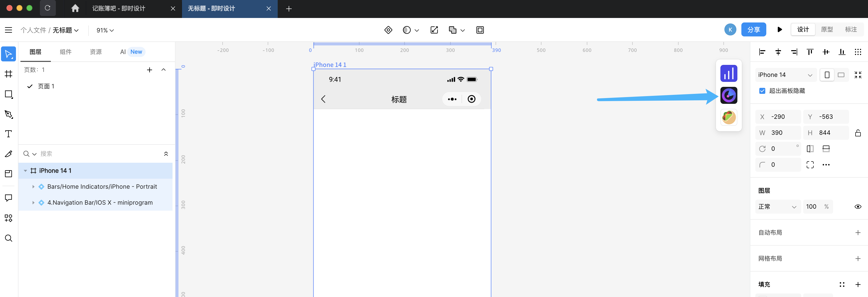
Task: Switch to the 标注 tab
Action: coord(851,30)
